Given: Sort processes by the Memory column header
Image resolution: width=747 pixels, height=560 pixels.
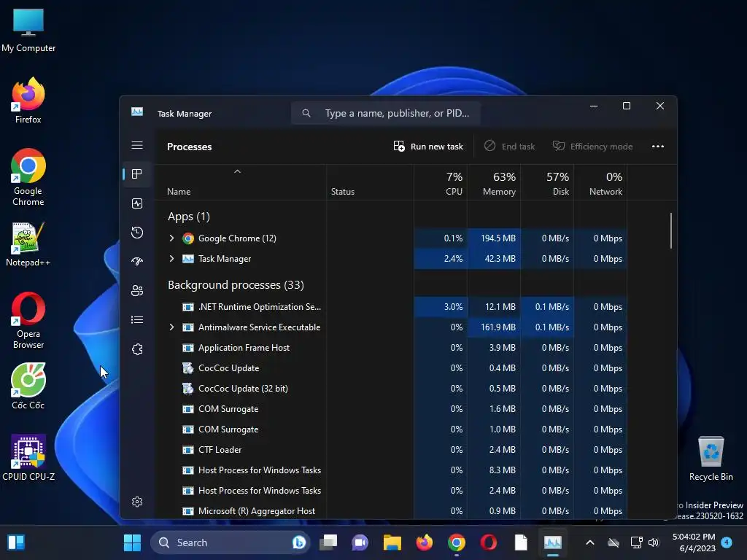Looking at the screenshot, I should click(x=494, y=183).
